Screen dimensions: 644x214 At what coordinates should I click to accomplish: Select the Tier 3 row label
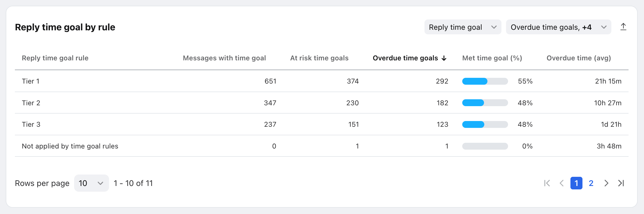point(31,124)
